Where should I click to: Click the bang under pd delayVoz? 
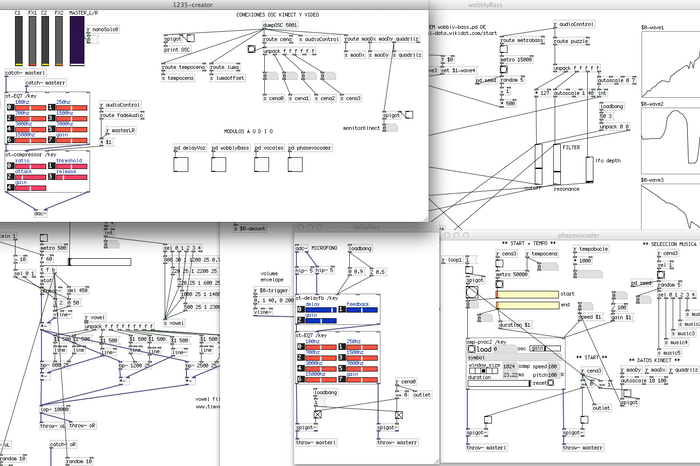180,164
